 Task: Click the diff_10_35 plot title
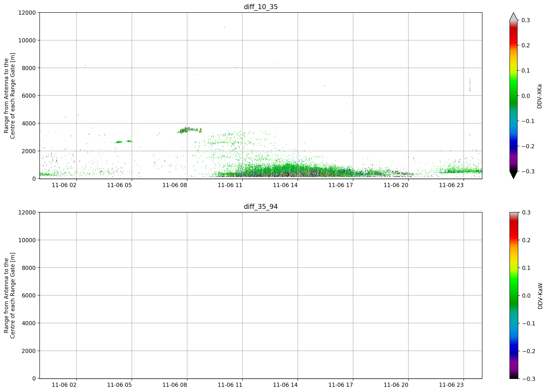pyautogui.click(x=261, y=7)
